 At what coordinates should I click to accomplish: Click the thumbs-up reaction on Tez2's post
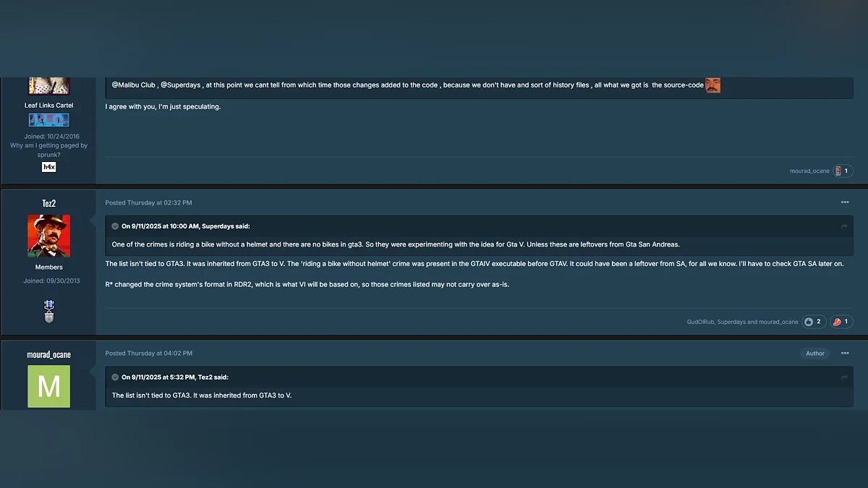tap(809, 322)
